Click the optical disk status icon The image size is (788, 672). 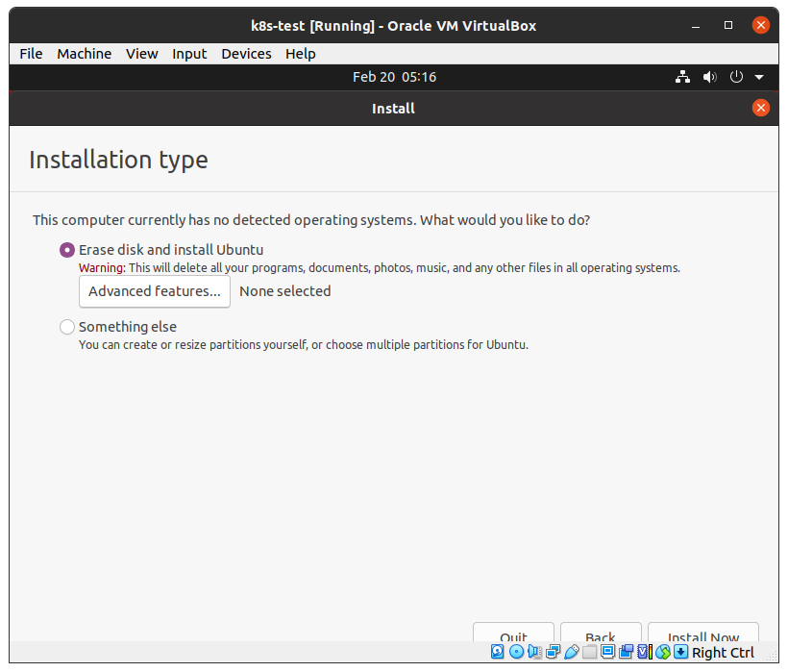[x=516, y=652]
